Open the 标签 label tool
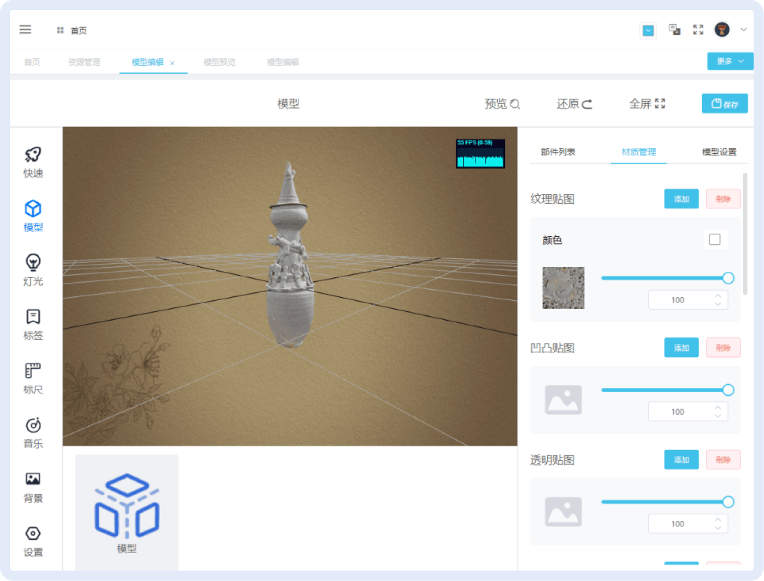 33,322
